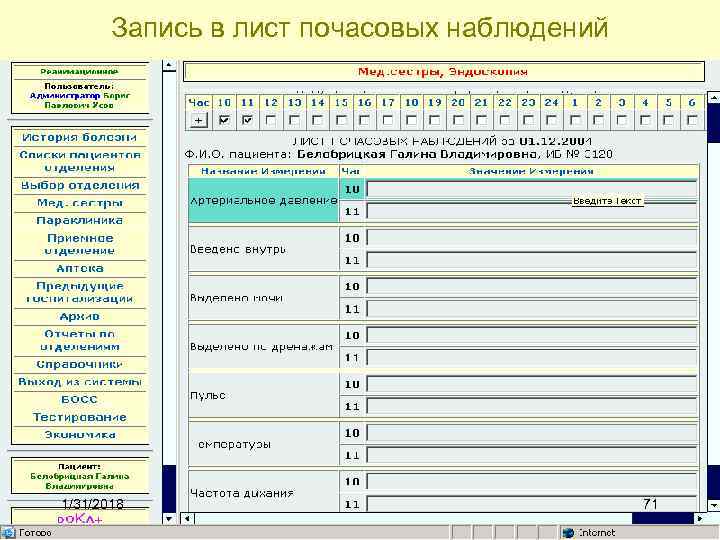Select the hour 6 checkbox
Screen dimensions: 720x540
[x=692, y=120]
